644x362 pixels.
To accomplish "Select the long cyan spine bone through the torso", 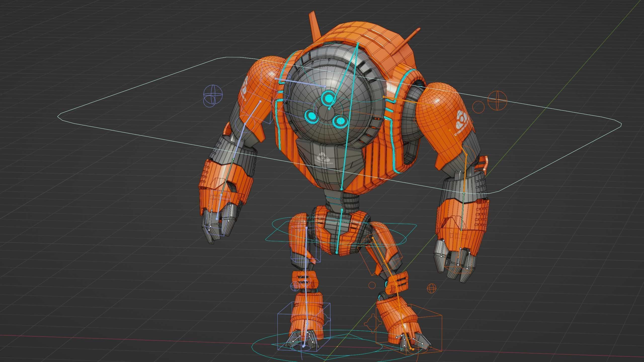I will tap(349, 116).
